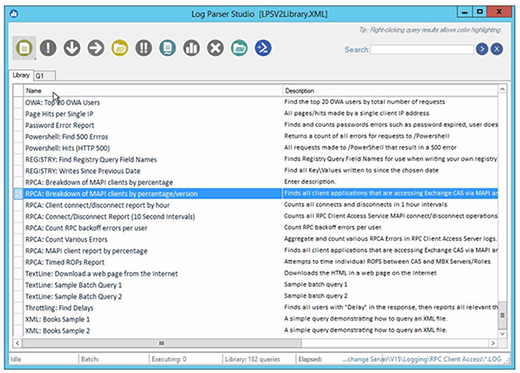The width and height of the screenshot is (520, 373).
Task: Click the 'Batch:' status bar entry
Action: [90, 359]
